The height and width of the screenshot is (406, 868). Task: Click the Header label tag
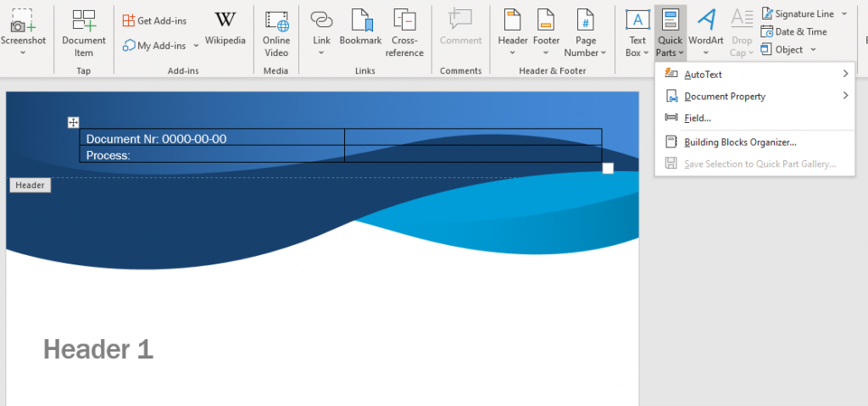point(30,185)
